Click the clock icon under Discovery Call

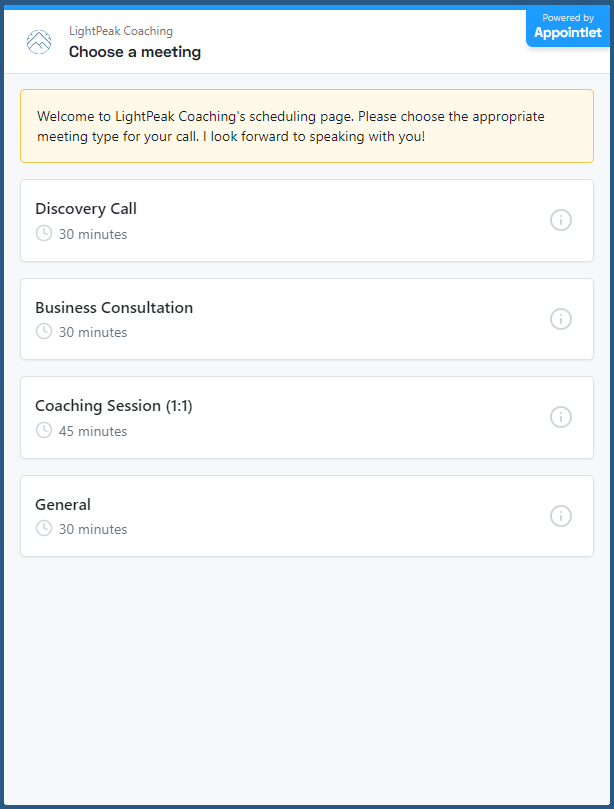pos(44,234)
